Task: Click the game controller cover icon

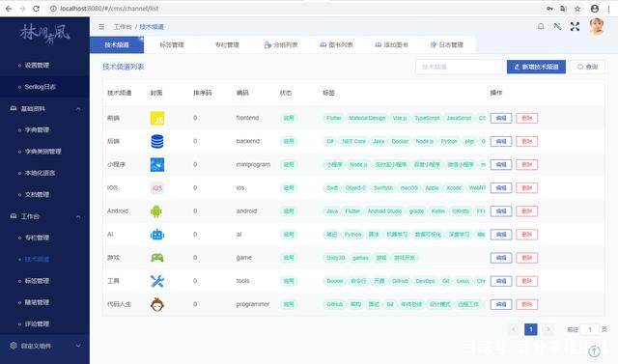Action: 157,258
